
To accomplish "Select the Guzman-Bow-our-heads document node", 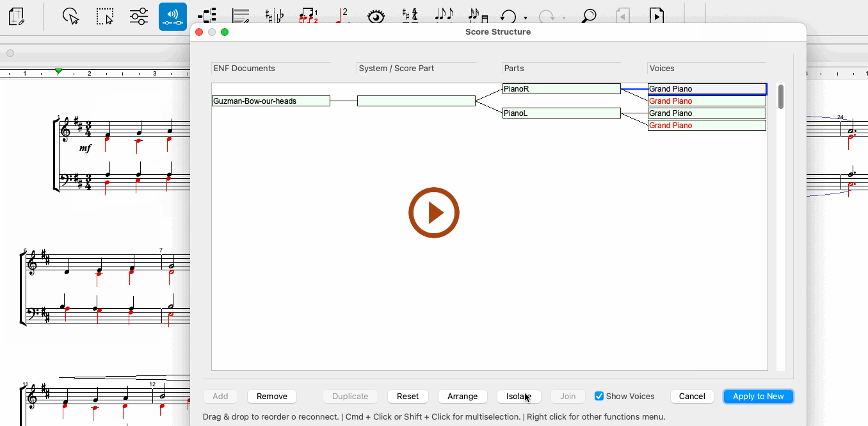I will 271,101.
